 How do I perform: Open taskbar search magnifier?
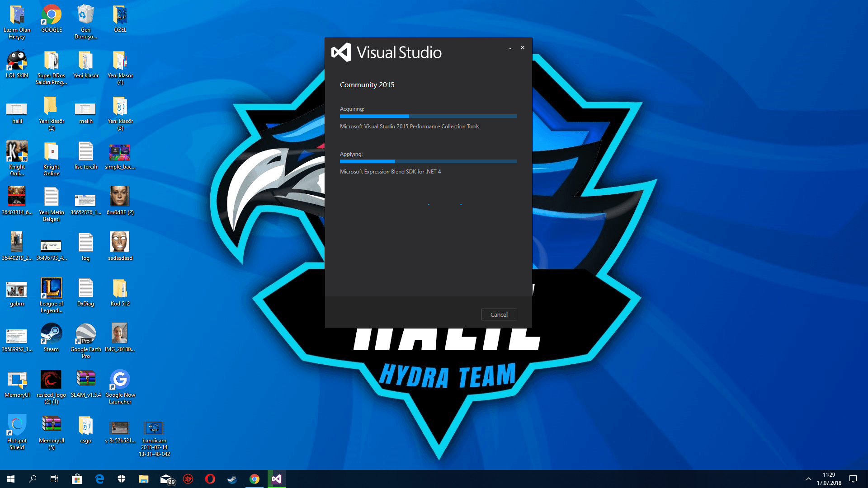click(x=33, y=479)
